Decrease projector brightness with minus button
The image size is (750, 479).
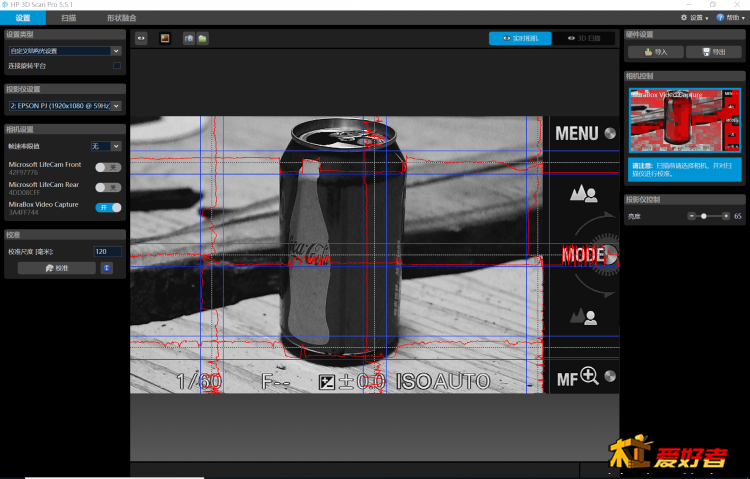(x=691, y=216)
